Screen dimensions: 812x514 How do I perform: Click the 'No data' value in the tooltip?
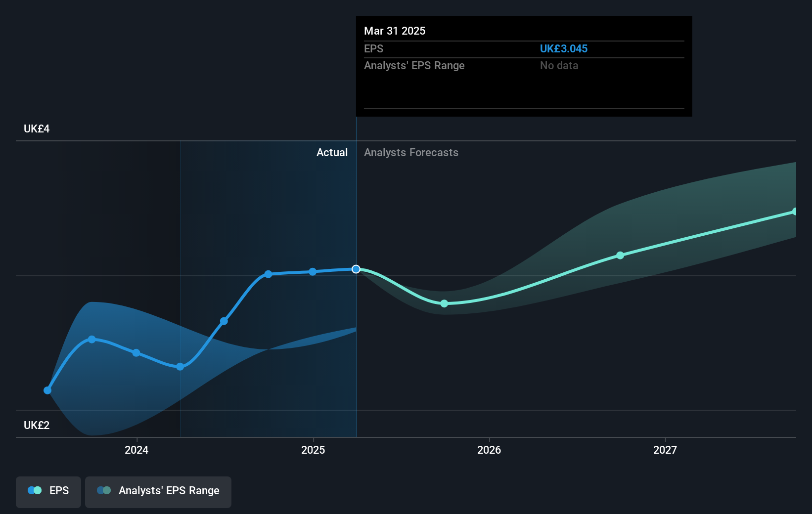[x=559, y=65]
